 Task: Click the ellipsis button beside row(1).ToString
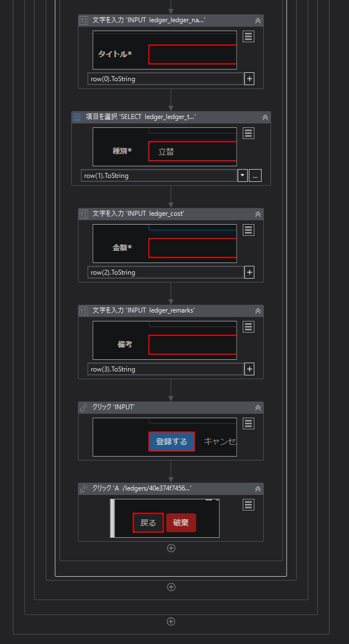click(x=255, y=176)
